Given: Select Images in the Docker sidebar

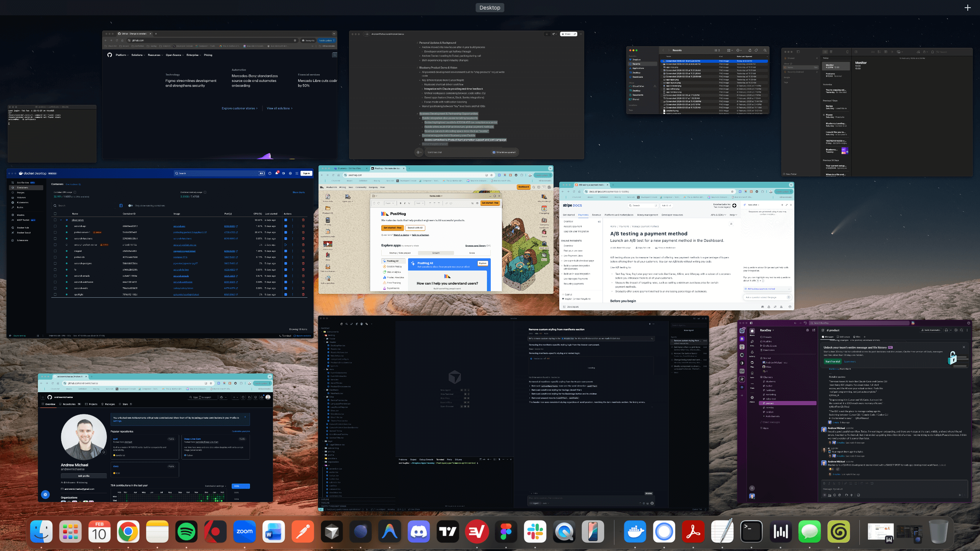Looking at the screenshot, I should tap(21, 192).
